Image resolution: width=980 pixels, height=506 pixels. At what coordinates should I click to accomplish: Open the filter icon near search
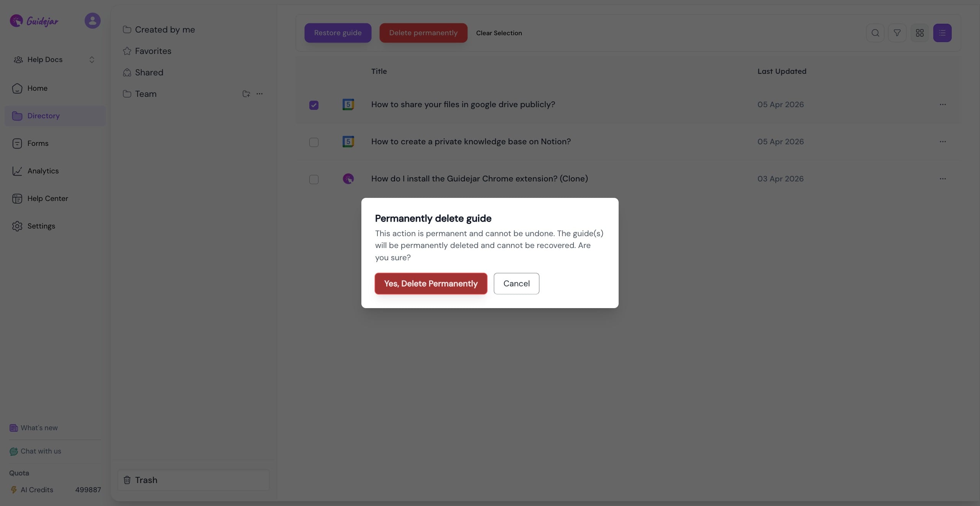click(x=897, y=33)
